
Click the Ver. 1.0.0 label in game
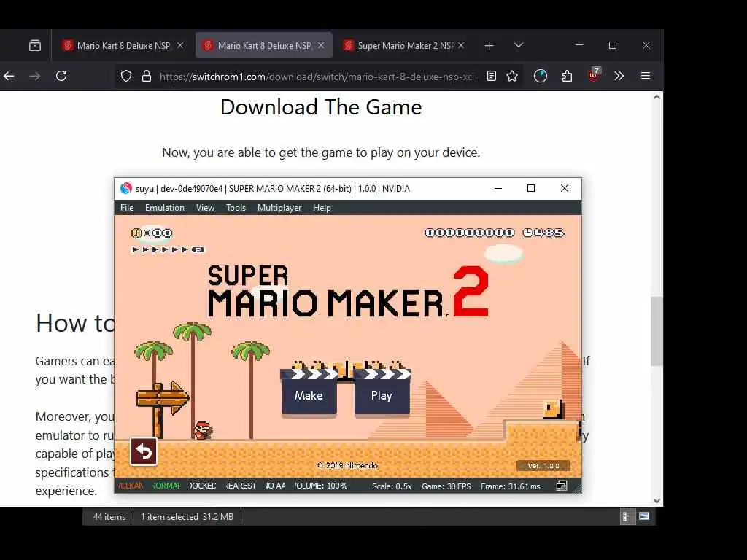tap(543, 466)
